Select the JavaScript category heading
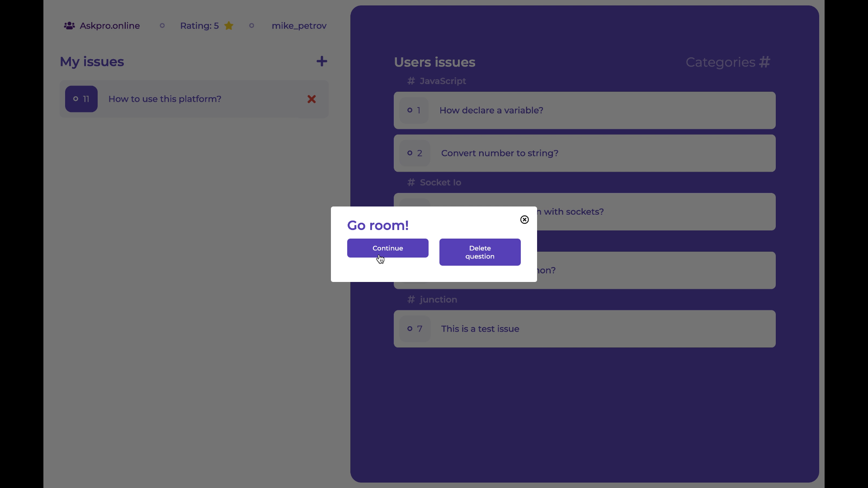Image resolution: width=868 pixels, height=488 pixels. 443,81
